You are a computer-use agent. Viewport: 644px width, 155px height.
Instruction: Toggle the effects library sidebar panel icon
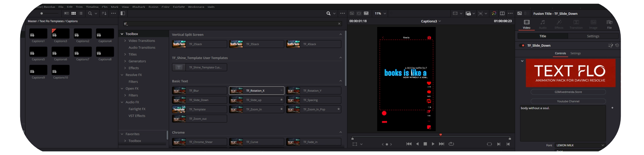click(x=123, y=13)
